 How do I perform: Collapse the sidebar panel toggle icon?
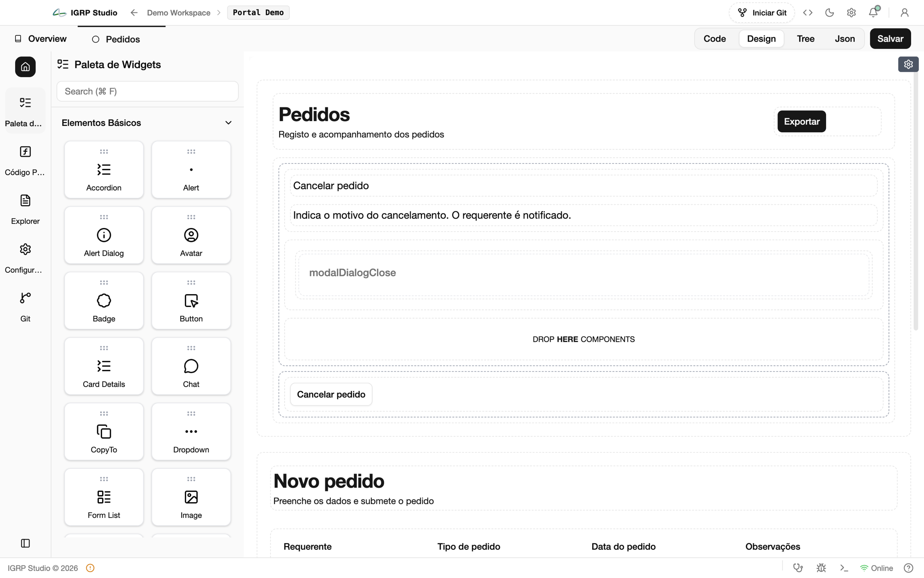point(25,543)
